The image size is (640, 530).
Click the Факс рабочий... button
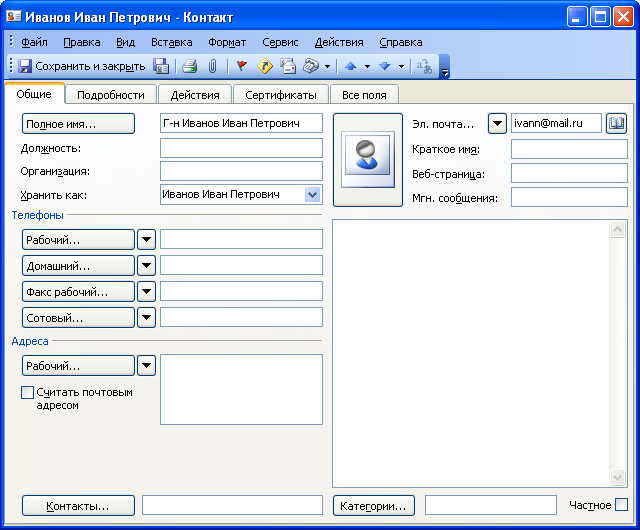click(78, 292)
